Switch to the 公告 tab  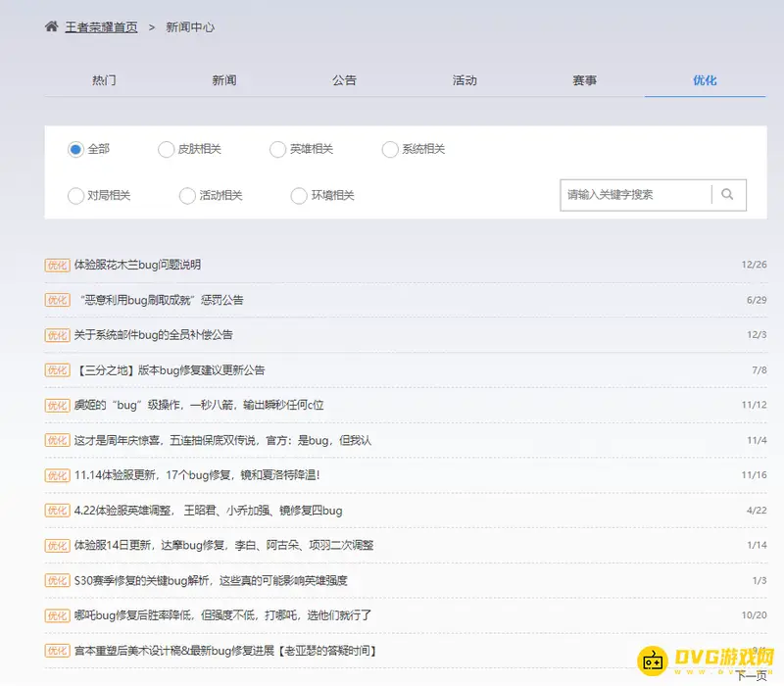click(x=344, y=80)
